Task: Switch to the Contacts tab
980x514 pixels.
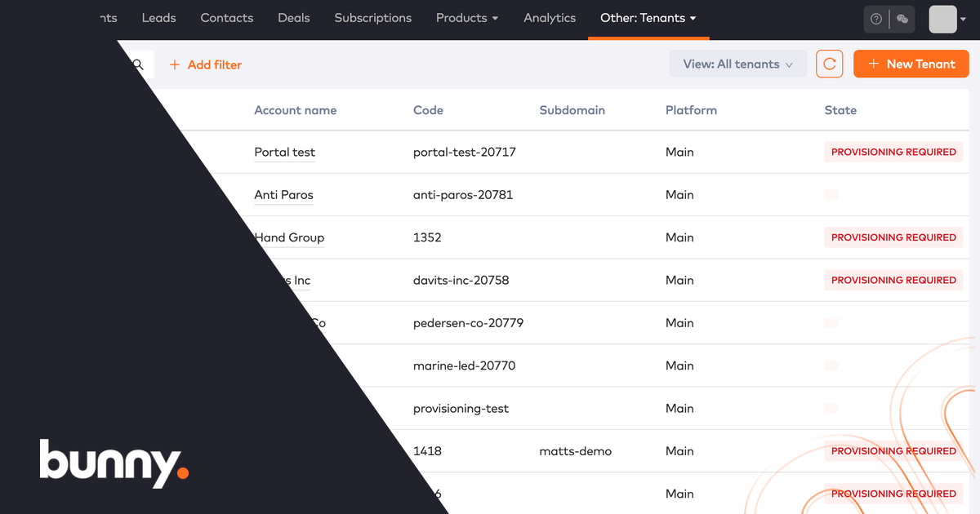Action: [227, 18]
